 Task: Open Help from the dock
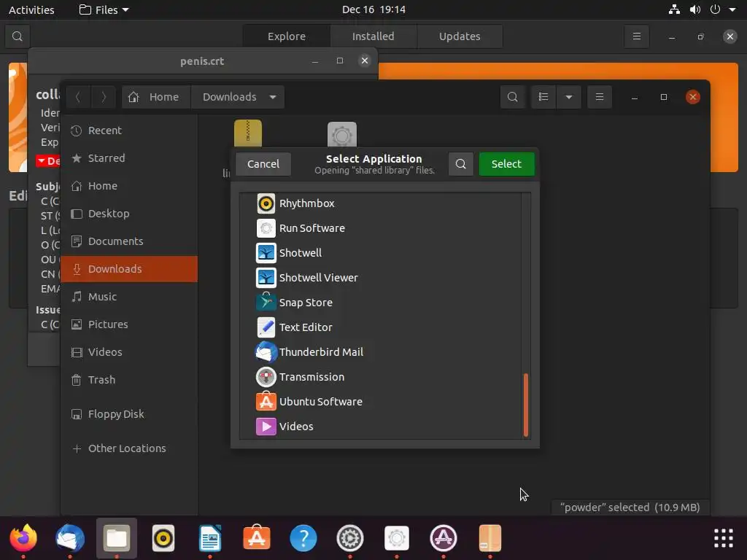point(303,538)
